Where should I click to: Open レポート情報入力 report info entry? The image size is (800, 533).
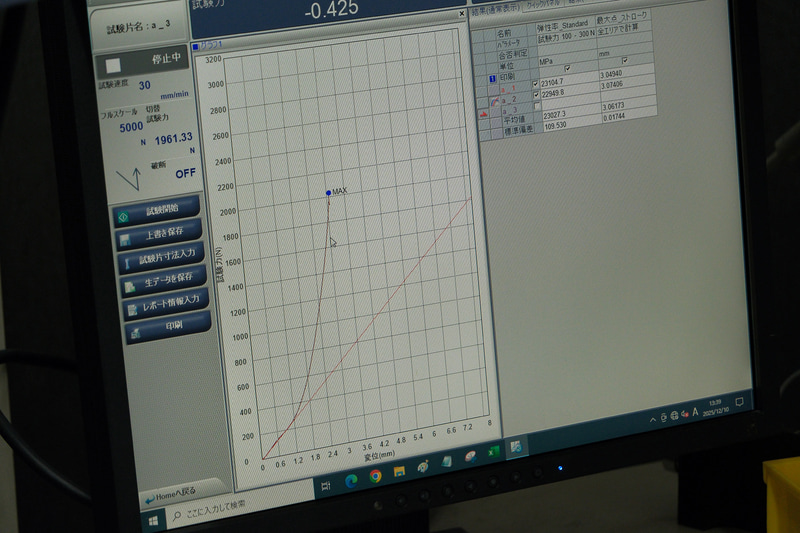pyautogui.click(x=166, y=304)
